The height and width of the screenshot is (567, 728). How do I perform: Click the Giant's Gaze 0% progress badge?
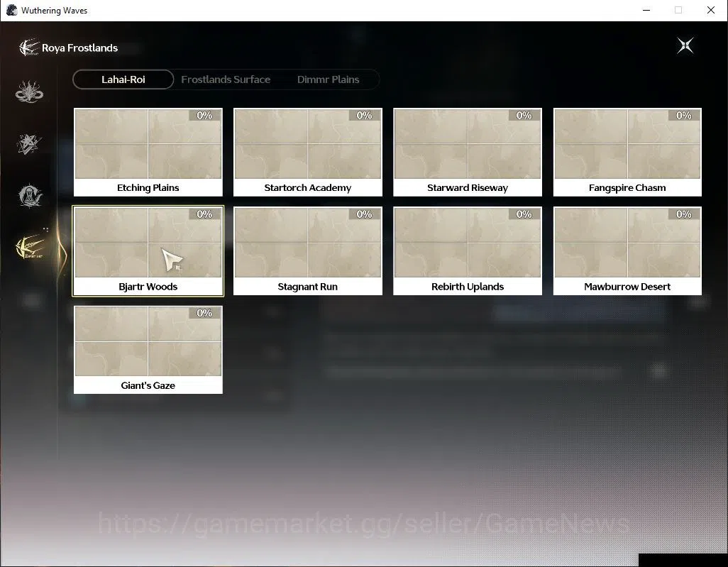[204, 313]
